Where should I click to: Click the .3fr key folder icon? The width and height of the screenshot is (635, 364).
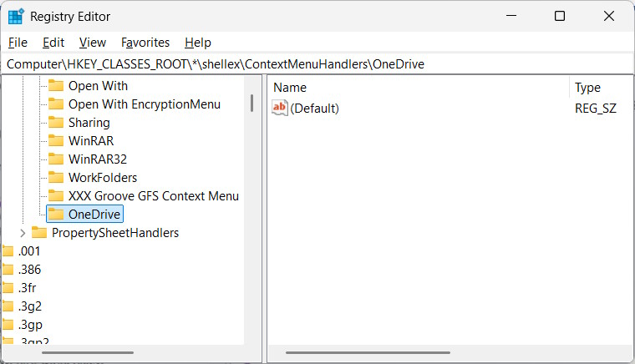(x=8, y=288)
